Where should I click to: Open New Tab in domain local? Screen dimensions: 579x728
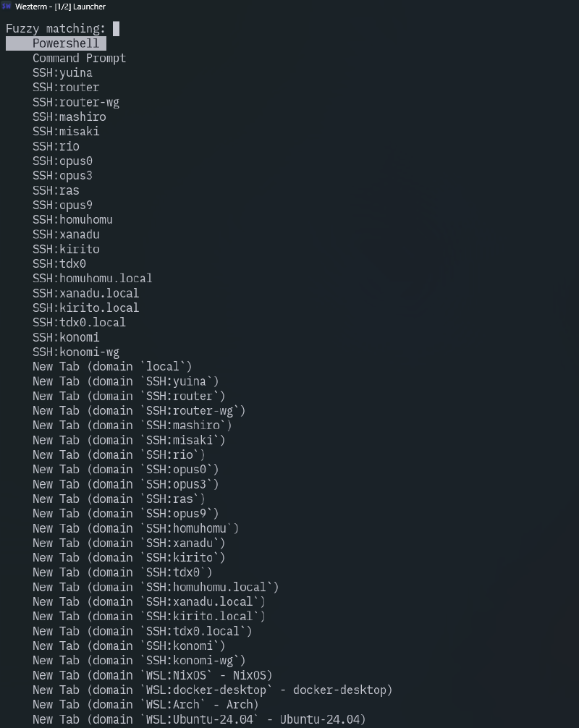coord(112,367)
